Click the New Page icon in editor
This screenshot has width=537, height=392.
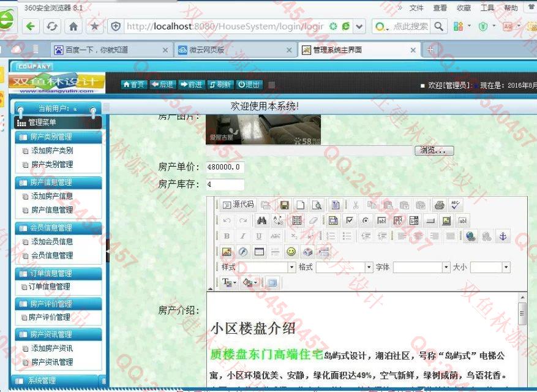click(300, 205)
